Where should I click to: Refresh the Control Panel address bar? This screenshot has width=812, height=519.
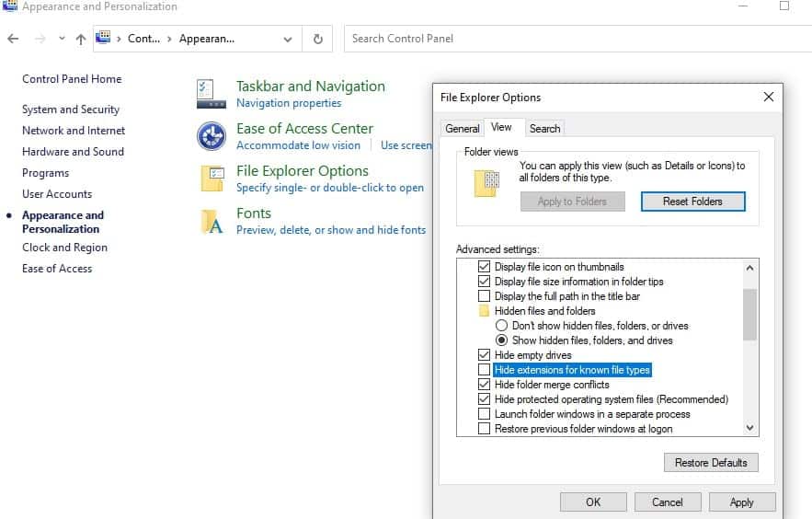[318, 39]
